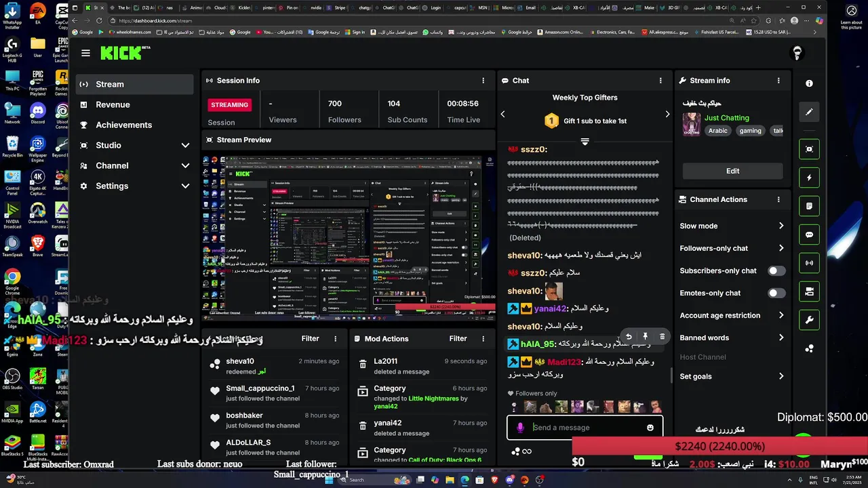Toggle Subscribers-only chat switch
Screen dimensions: 868x488
pyautogui.click(x=776, y=271)
